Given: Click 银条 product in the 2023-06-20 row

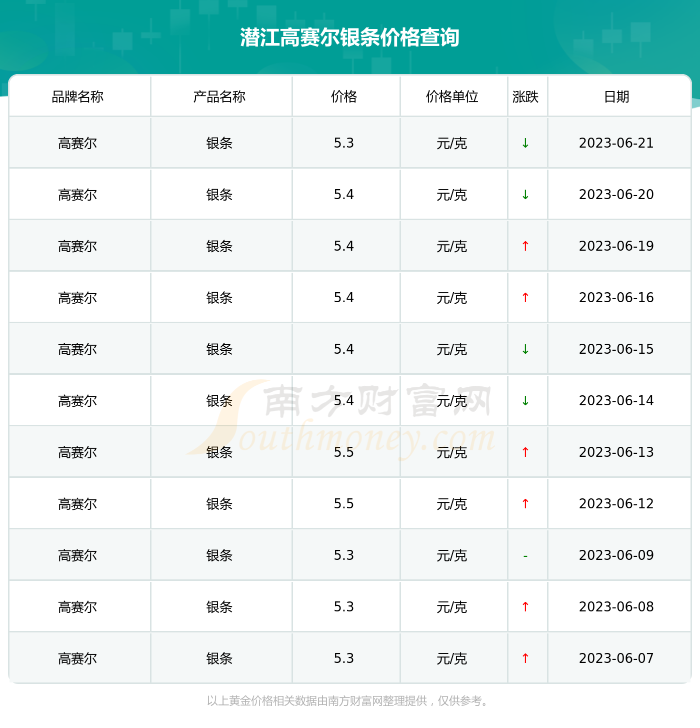Looking at the screenshot, I should pyautogui.click(x=219, y=195).
